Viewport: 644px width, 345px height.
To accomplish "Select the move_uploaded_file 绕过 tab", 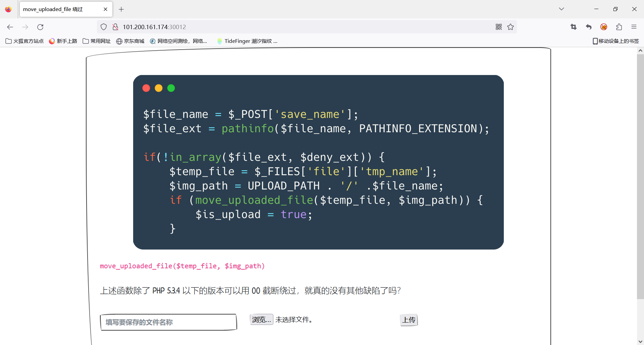I will 66,9.
